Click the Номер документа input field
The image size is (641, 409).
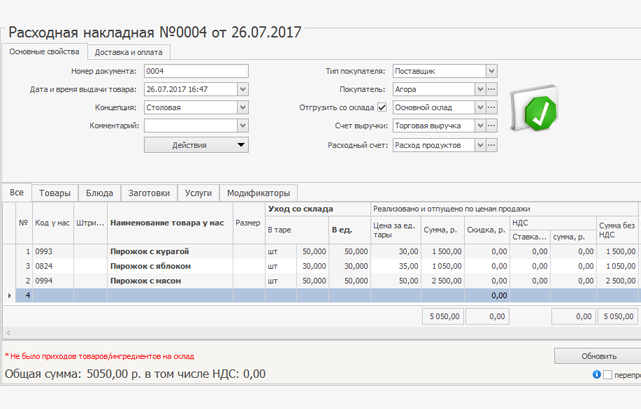[x=196, y=71]
